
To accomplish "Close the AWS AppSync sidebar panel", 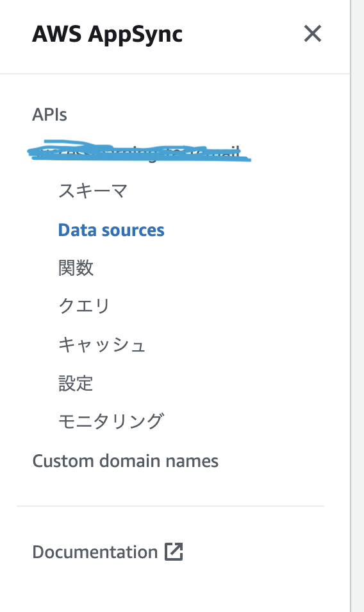I will tap(313, 33).
